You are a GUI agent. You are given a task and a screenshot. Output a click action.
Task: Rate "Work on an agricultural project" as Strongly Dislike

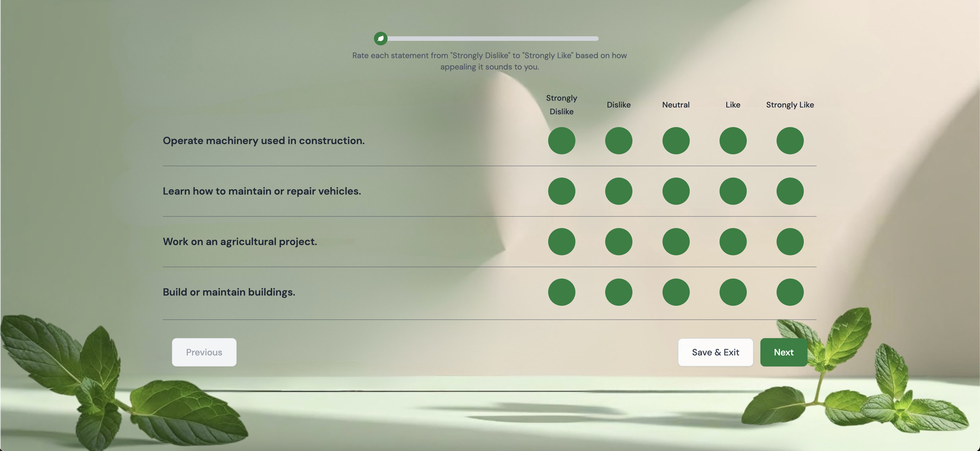pos(561,241)
